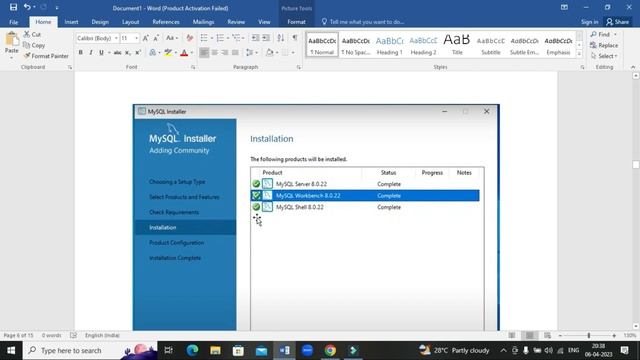Click the Windows search box on the taskbar
Screen dimensions: 640x360
coord(90,350)
